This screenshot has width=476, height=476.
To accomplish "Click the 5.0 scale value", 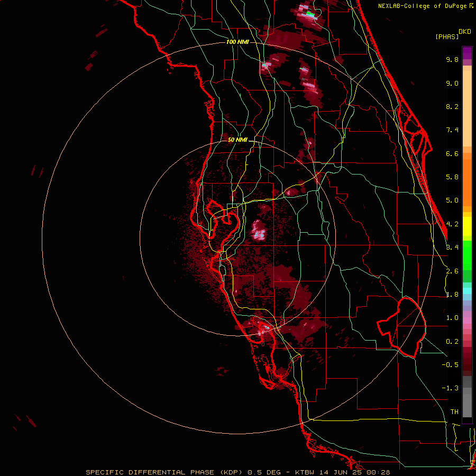I will (452, 200).
